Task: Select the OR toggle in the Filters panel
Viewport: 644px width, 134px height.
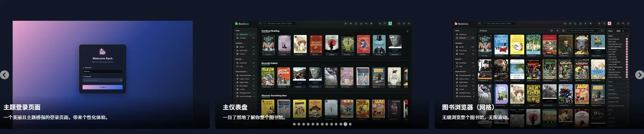Action: (x=623, y=31)
